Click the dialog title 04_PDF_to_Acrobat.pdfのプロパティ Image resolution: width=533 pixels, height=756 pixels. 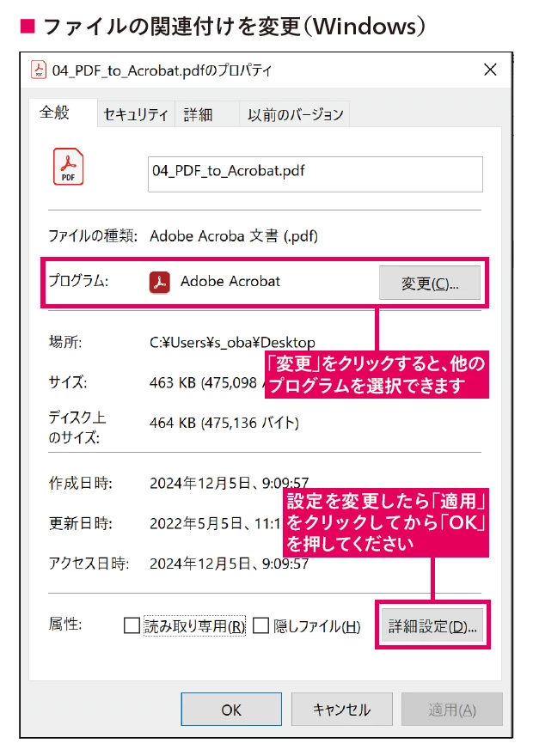coord(162,70)
